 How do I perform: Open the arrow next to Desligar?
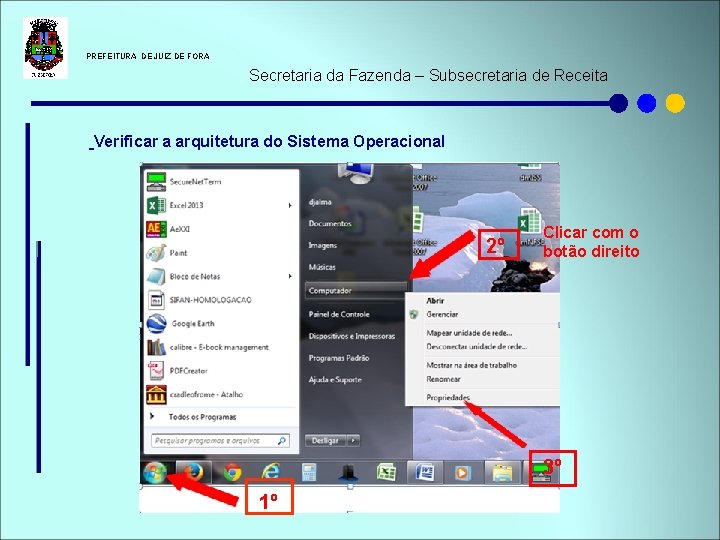pos(353,440)
